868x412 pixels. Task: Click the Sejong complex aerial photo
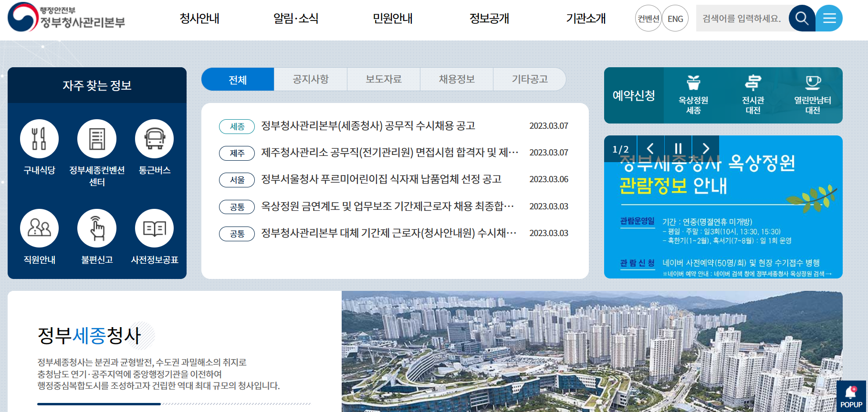pos(592,351)
